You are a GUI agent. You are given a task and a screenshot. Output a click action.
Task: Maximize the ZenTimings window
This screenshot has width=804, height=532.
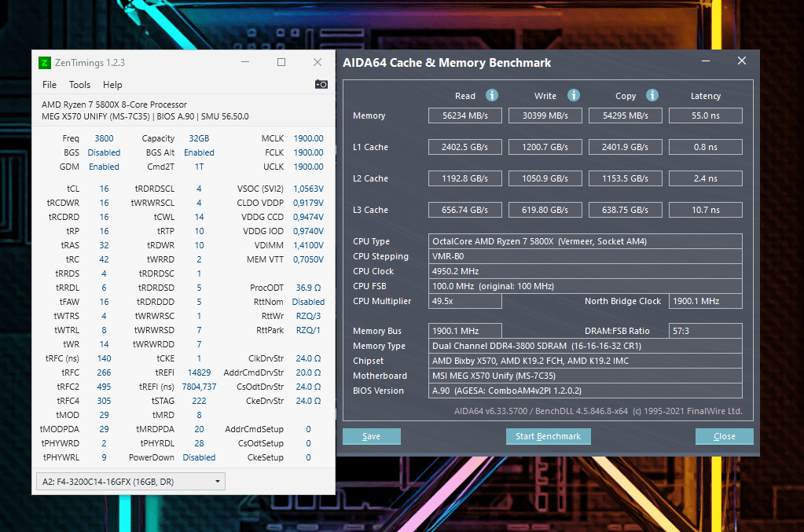pyautogui.click(x=281, y=62)
